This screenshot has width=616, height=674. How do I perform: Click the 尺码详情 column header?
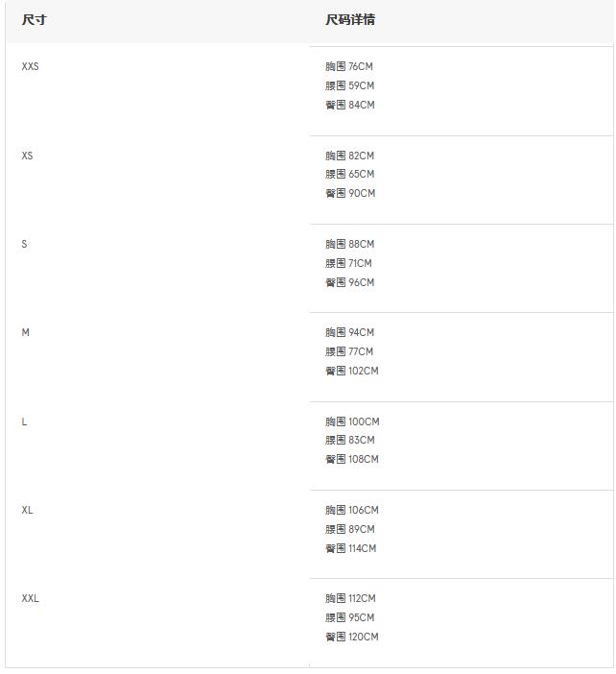pos(350,20)
